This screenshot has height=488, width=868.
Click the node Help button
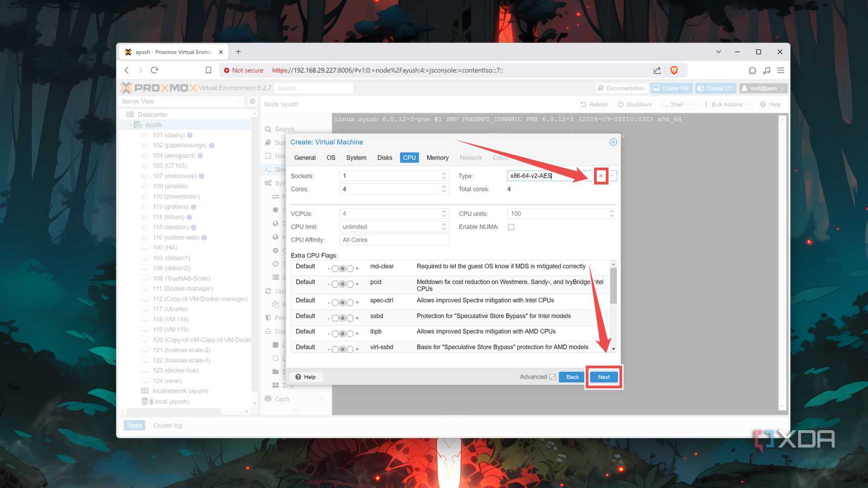(770, 105)
